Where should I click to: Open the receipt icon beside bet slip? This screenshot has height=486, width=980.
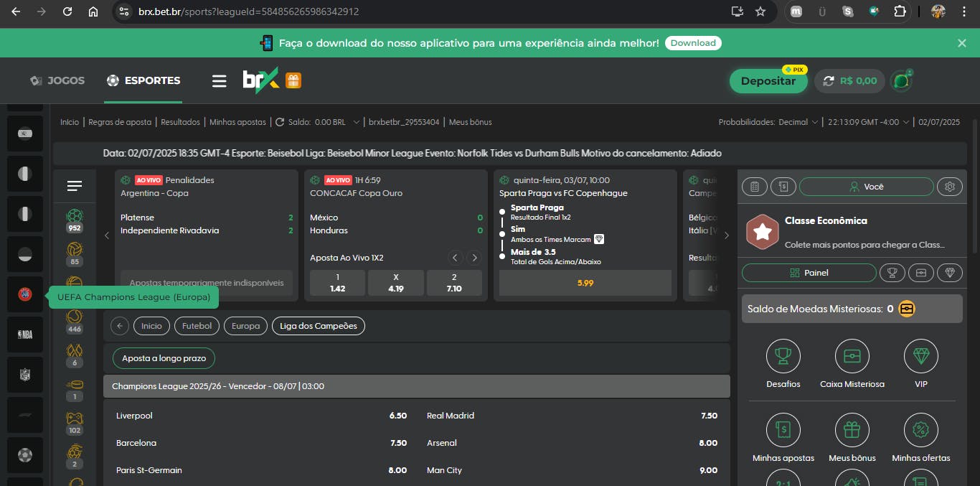coord(783,187)
